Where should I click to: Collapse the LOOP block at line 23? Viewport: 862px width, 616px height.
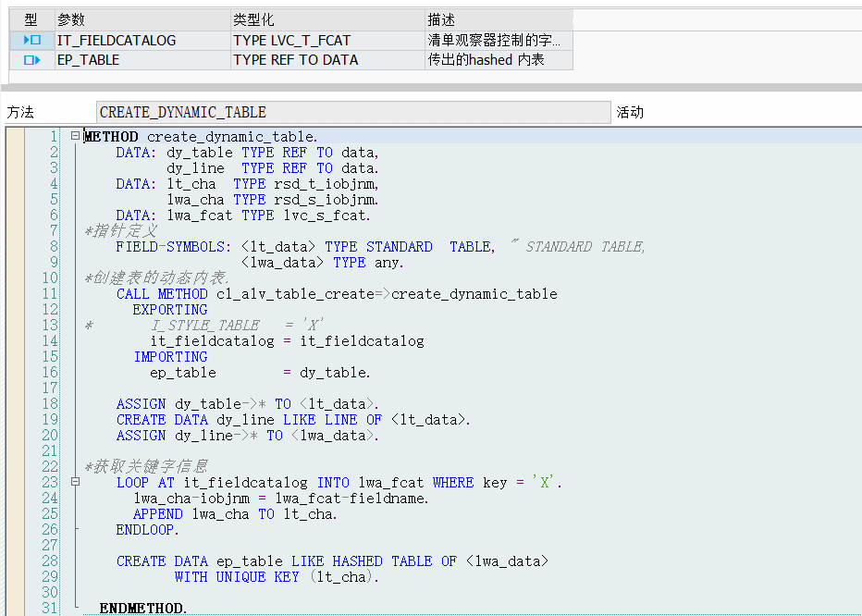point(75,482)
